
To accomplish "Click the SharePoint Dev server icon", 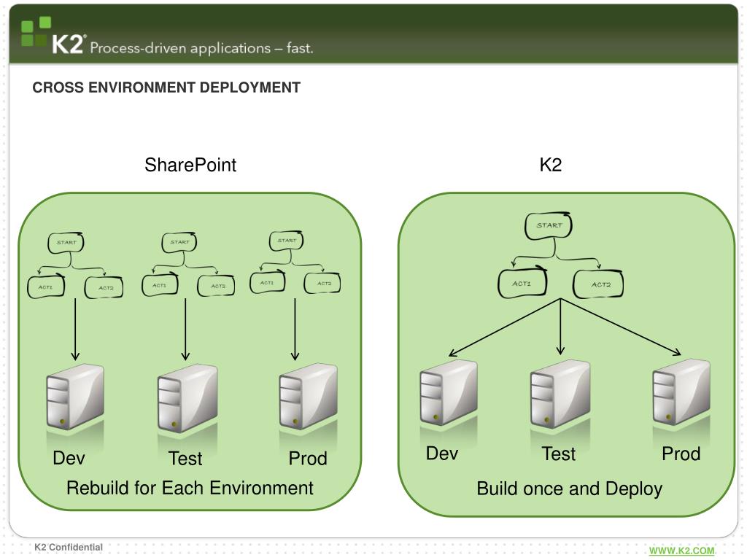I will pos(75,397).
